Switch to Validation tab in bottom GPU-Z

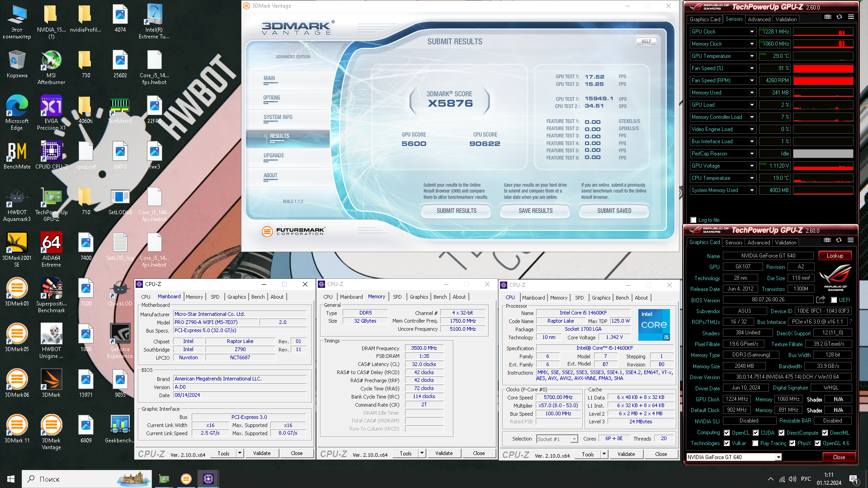point(786,243)
